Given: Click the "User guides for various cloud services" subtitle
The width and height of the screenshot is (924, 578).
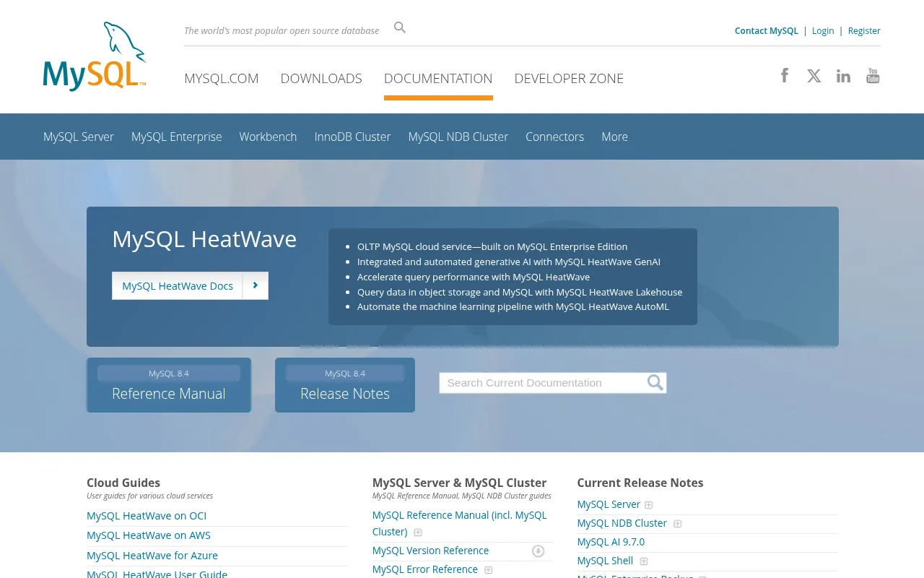Looking at the screenshot, I should point(150,496).
